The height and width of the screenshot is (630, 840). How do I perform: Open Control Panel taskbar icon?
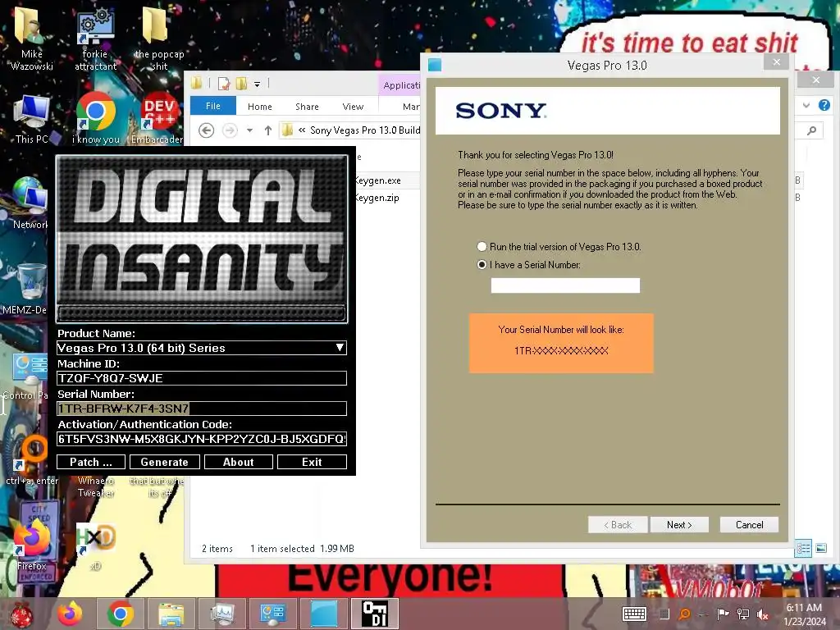(x=272, y=614)
